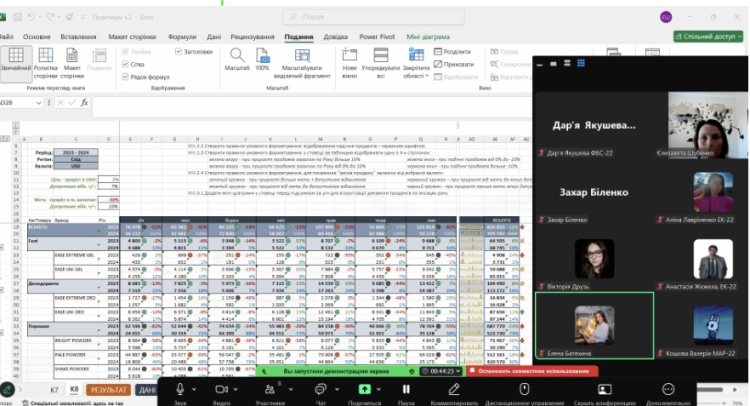This screenshot has width=750, height=406.
Task: Expand the microphone Звук options arrow
Action: point(195,388)
